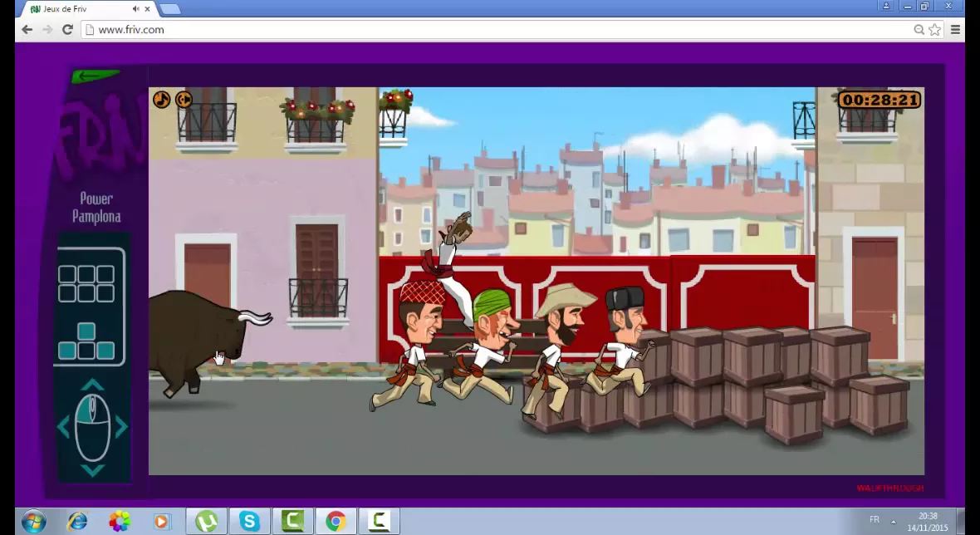This screenshot has width=980, height=535.
Task: Open the second Camtasia taskbar icon
Action: pyautogui.click(x=379, y=521)
